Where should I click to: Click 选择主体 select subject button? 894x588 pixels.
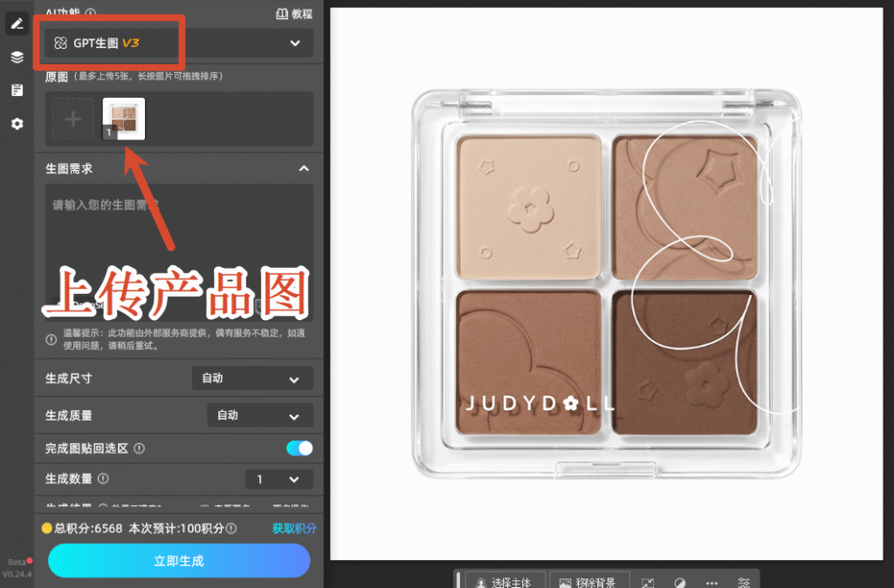505,581
